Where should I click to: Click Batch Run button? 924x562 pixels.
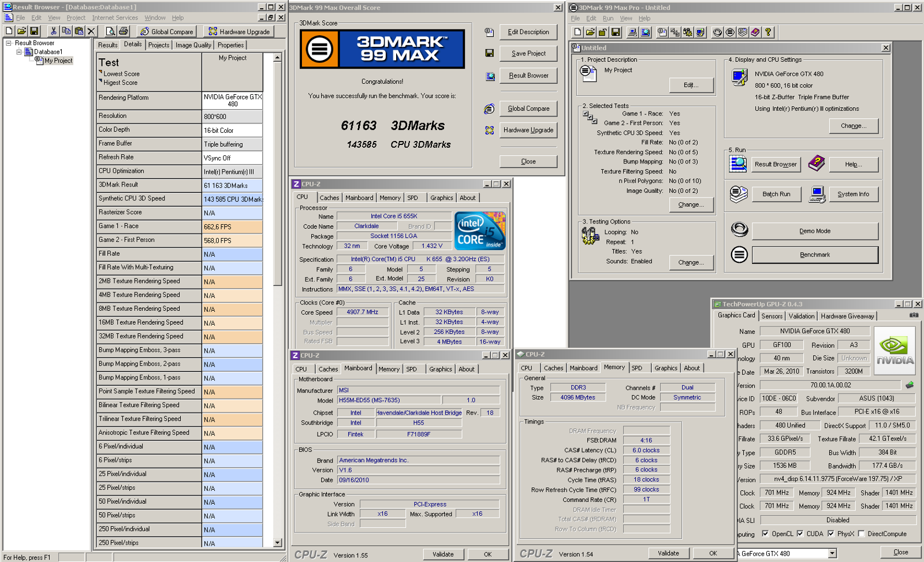776,194
